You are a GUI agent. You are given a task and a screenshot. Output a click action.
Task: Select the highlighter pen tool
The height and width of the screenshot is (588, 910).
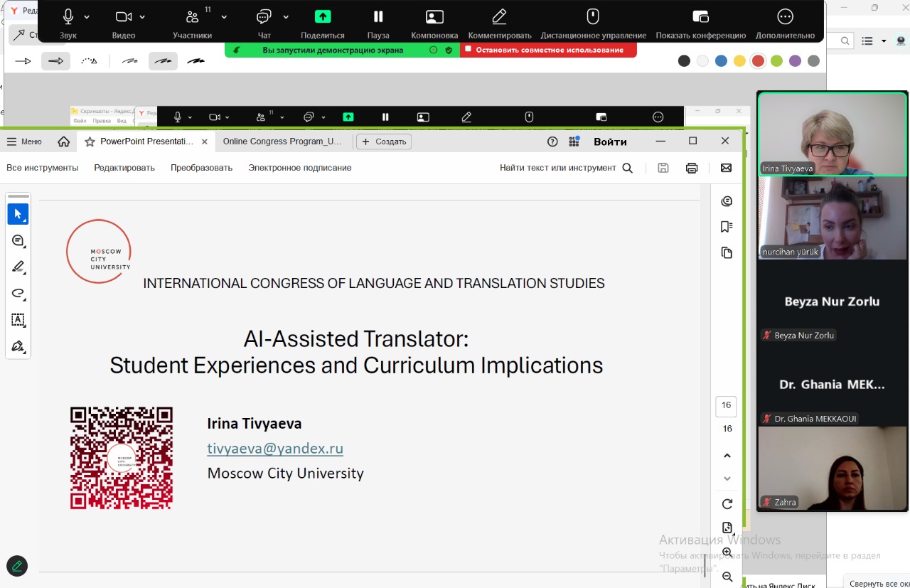click(x=18, y=267)
